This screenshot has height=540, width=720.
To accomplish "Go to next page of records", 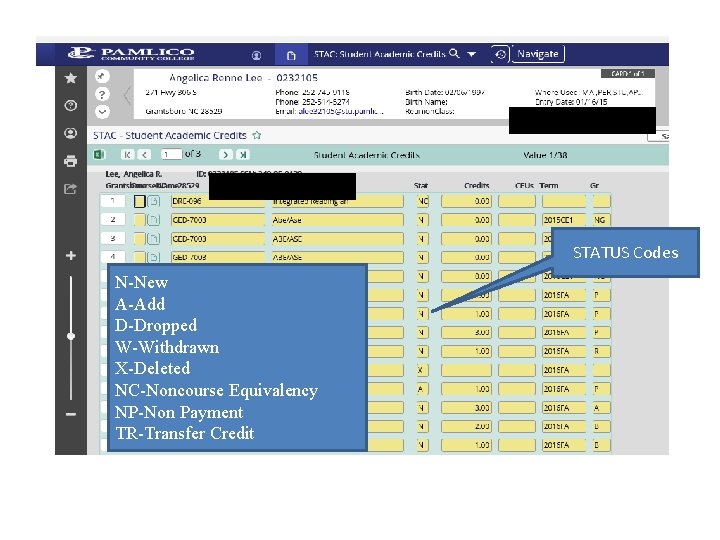I will [225, 155].
